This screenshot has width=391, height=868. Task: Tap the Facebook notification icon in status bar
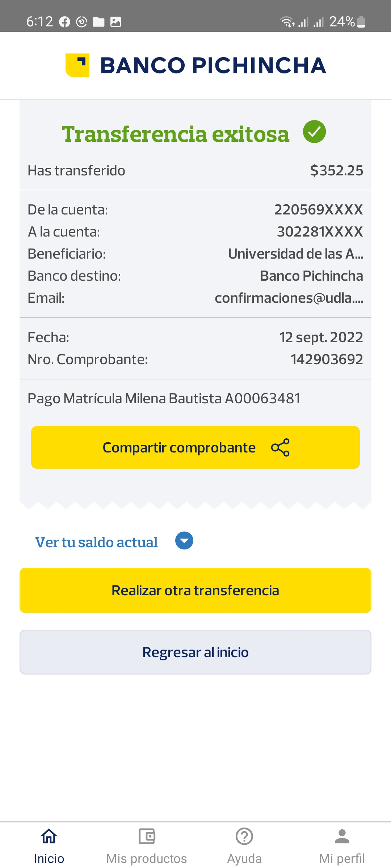pyautogui.click(x=64, y=22)
